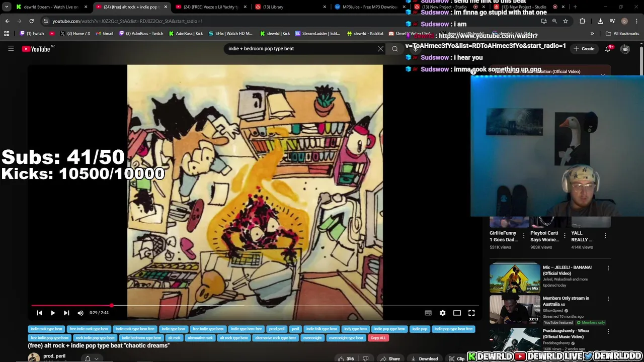Open the YouTube hamburger guide menu
The image size is (644, 362).
coord(11,49)
